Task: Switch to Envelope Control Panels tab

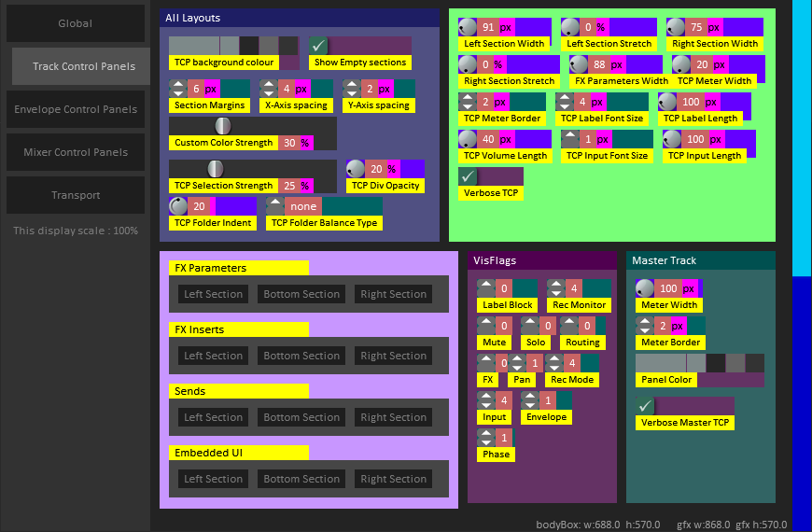Action: [76, 109]
